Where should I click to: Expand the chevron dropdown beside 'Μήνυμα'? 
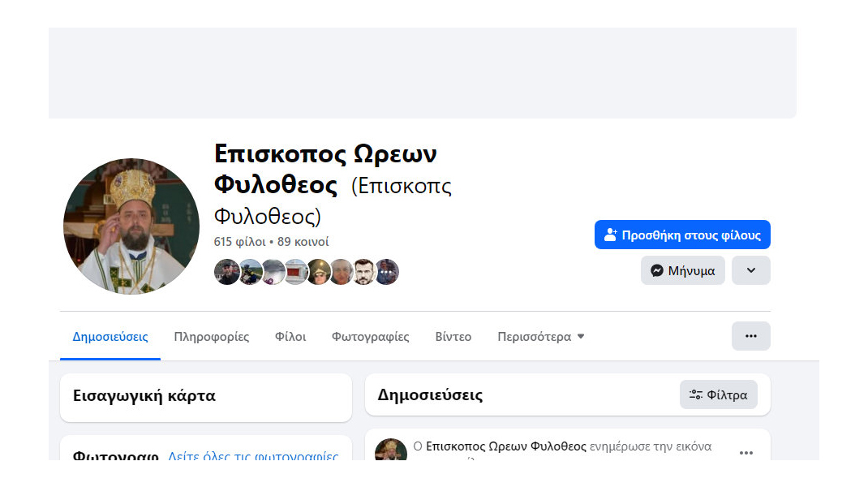point(750,270)
